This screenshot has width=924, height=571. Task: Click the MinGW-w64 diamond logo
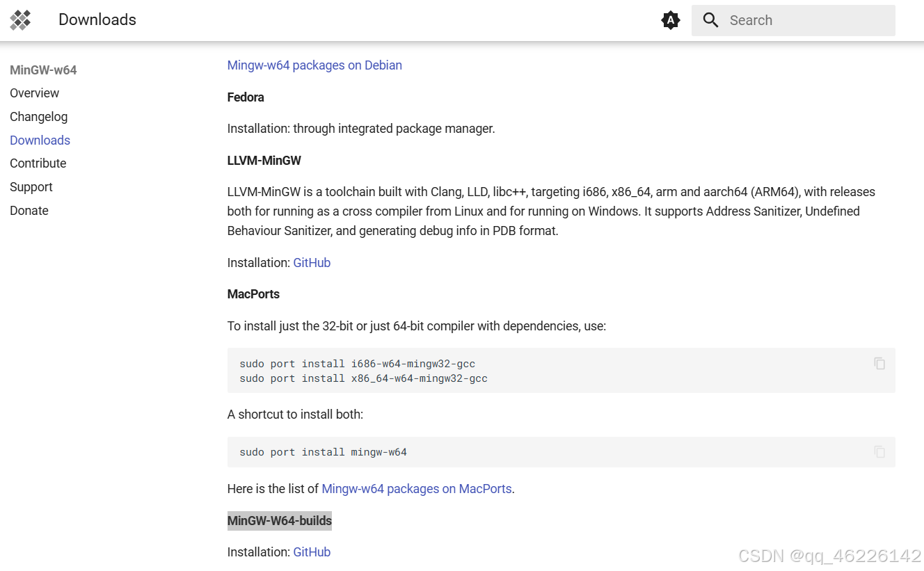[x=21, y=20]
